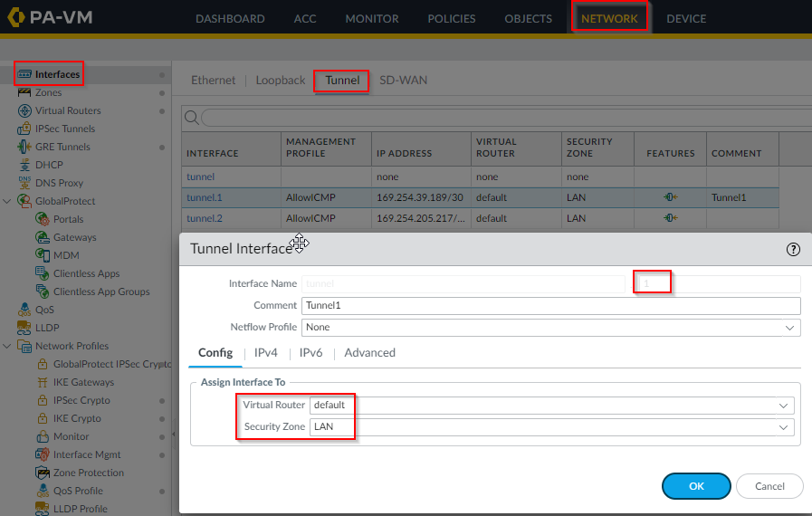Click tunnel.1 features icon
Image resolution: width=812 pixels, height=516 pixels.
click(671, 197)
